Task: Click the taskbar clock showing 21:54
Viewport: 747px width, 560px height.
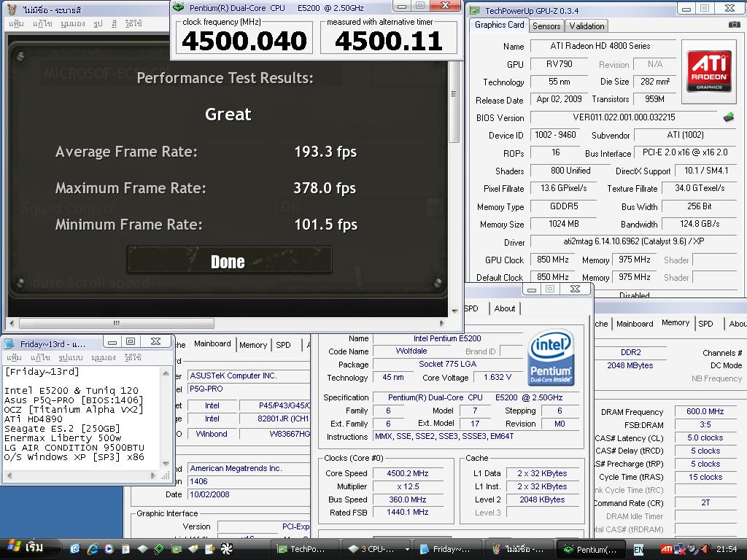Action: (727, 549)
